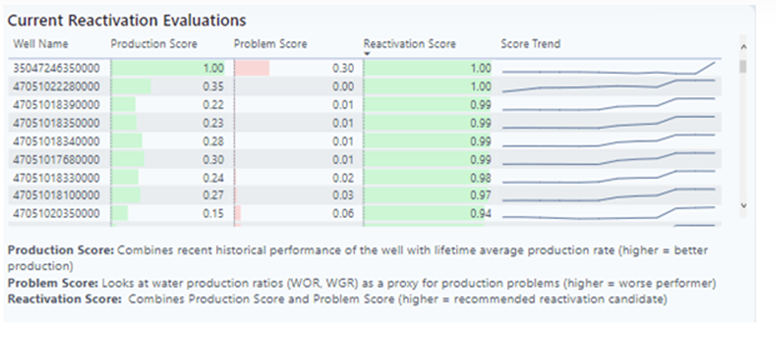Select well 47051022280000
Viewport: 776px width, 360px height.
56,87
